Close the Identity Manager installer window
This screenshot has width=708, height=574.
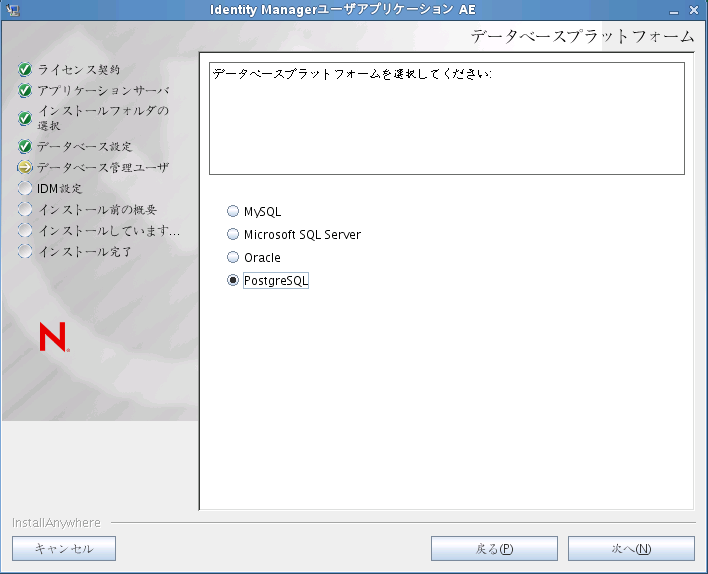(694, 10)
